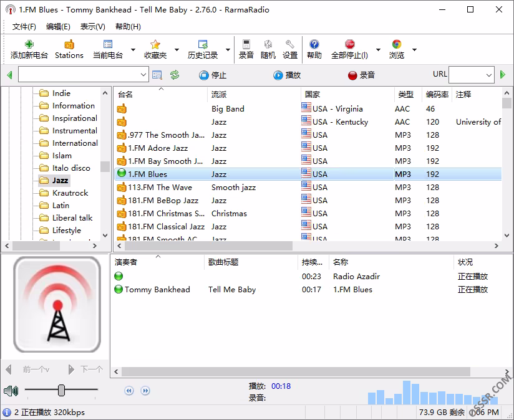Mute audio using the speaker icon
This screenshot has height=420, width=514.
tap(11, 391)
